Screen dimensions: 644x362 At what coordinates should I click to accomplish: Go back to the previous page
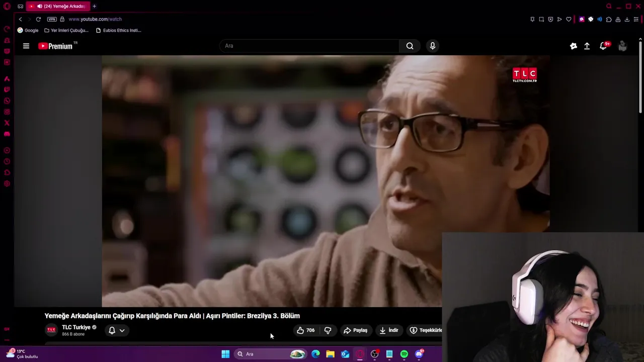point(20,19)
